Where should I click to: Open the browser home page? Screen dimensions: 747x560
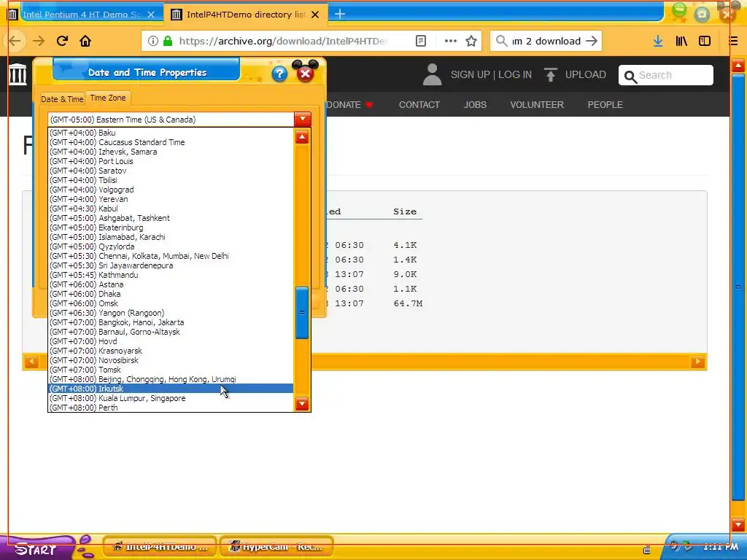[x=85, y=41]
